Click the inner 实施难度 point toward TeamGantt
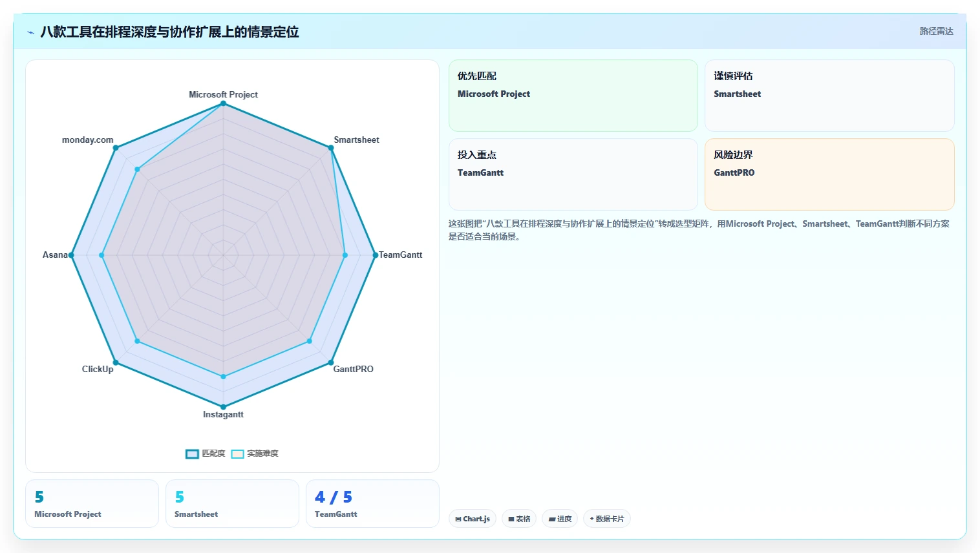The width and height of the screenshot is (980, 553). coord(345,255)
